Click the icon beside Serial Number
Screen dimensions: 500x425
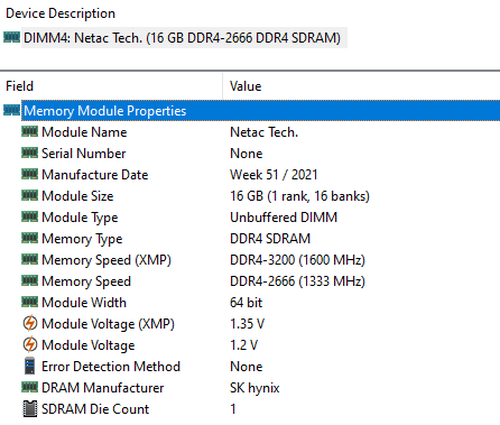coord(30,153)
